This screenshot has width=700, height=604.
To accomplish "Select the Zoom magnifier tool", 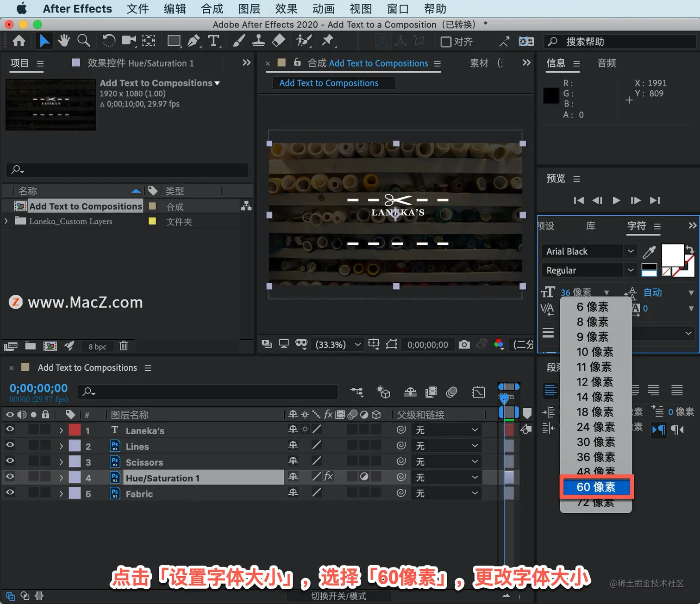I will point(84,41).
